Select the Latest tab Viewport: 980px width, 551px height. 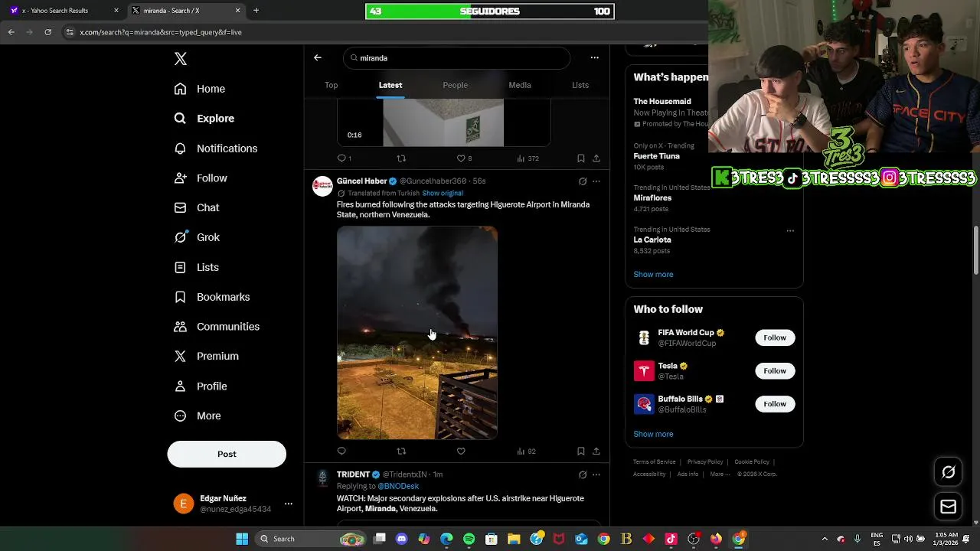390,85
